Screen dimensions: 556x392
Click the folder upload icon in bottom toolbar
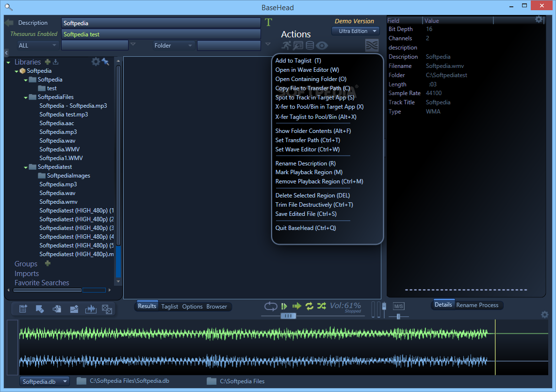click(74, 309)
